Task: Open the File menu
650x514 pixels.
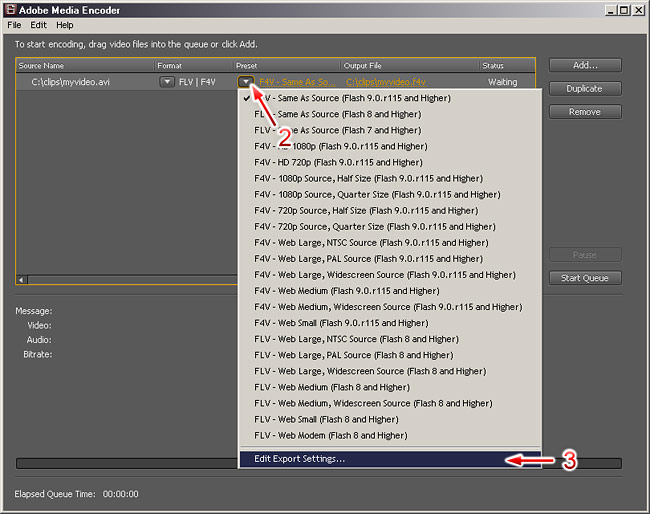Action: pos(14,25)
